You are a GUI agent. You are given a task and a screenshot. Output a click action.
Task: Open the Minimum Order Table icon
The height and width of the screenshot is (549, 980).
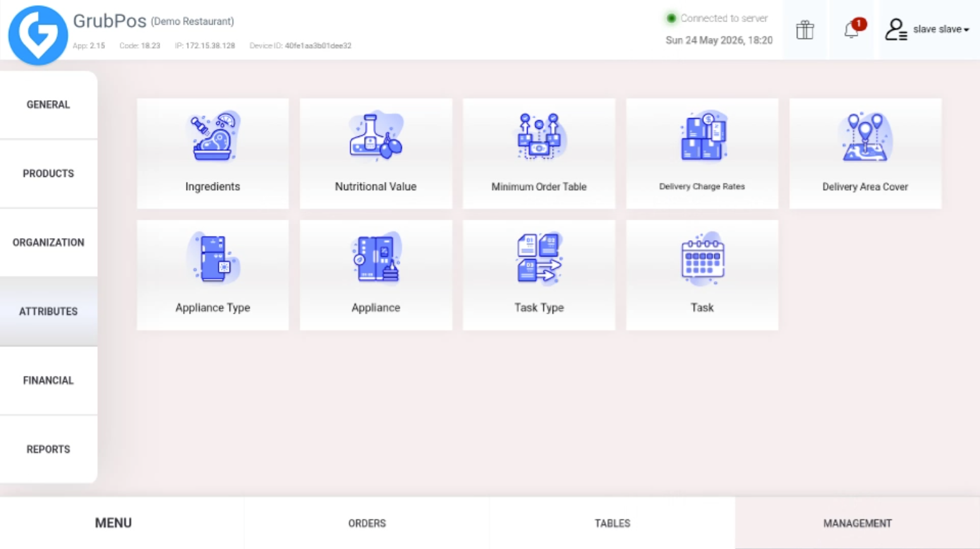pyautogui.click(x=539, y=136)
